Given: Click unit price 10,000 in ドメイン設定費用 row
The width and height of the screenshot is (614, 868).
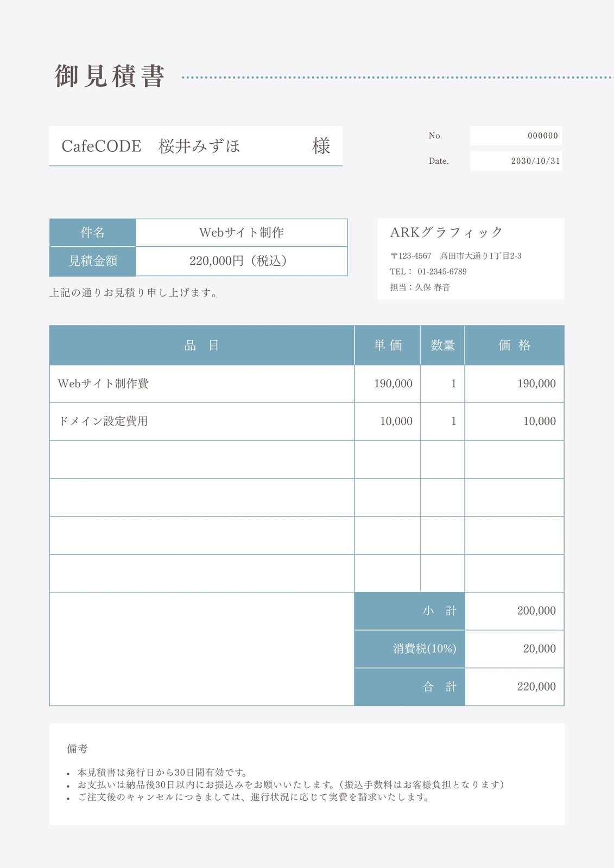Looking at the screenshot, I should 388,422.
